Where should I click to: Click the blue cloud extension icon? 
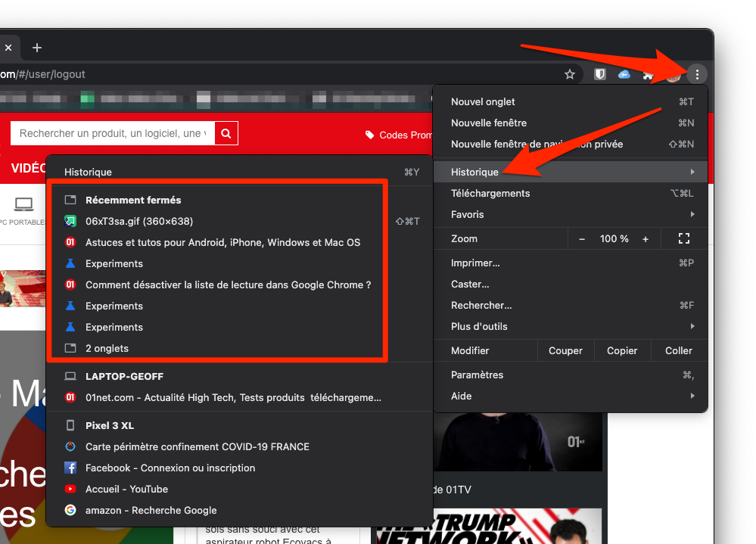(x=624, y=74)
